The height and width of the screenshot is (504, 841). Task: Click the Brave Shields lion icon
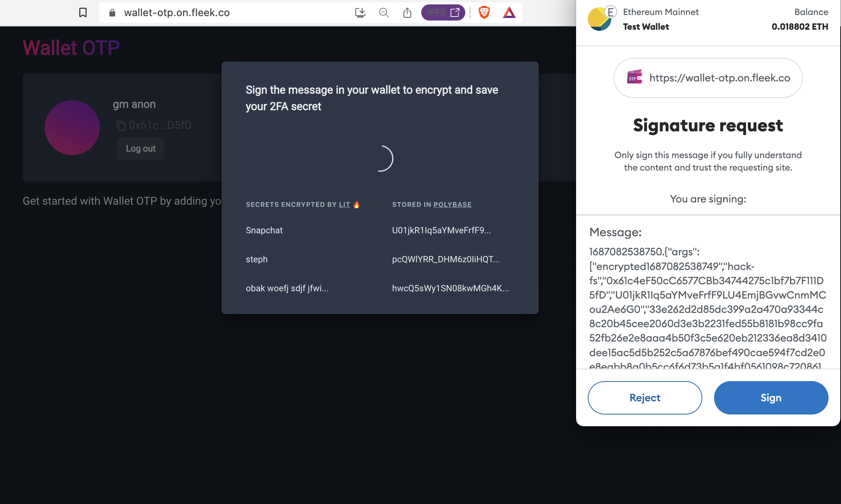tap(484, 12)
